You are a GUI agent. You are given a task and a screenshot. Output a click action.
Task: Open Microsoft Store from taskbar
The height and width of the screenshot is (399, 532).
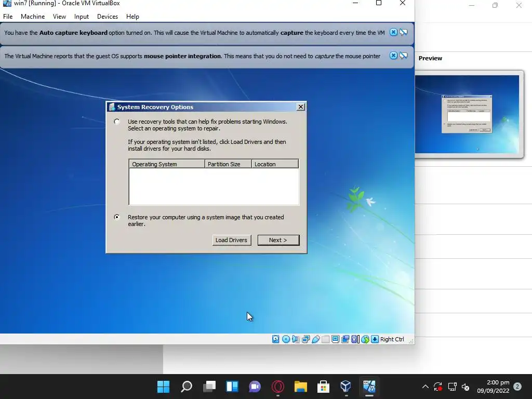coord(323,387)
